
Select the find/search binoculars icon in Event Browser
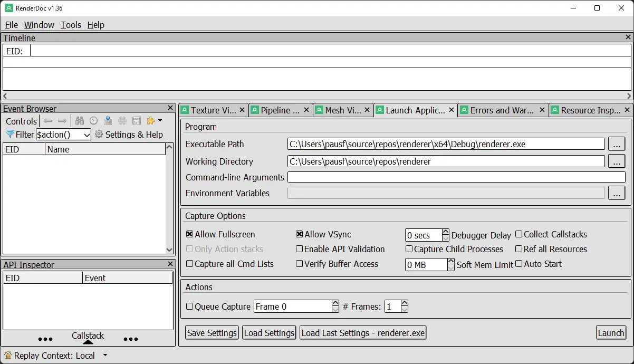(80, 121)
